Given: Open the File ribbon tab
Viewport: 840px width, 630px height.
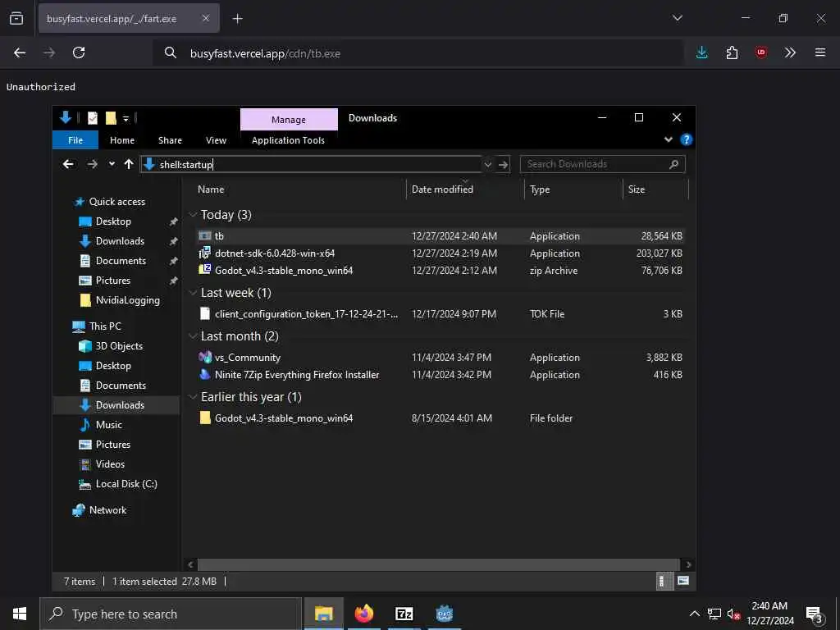Looking at the screenshot, I should 75,140.
